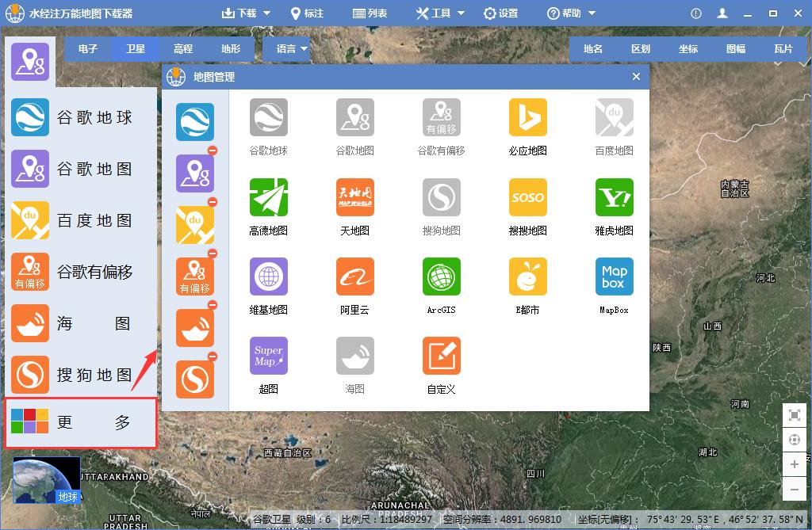The width and height of the screenshot is (812, 530).
Task: Switch to 卫星 map tab
Action: click(136, 48)
